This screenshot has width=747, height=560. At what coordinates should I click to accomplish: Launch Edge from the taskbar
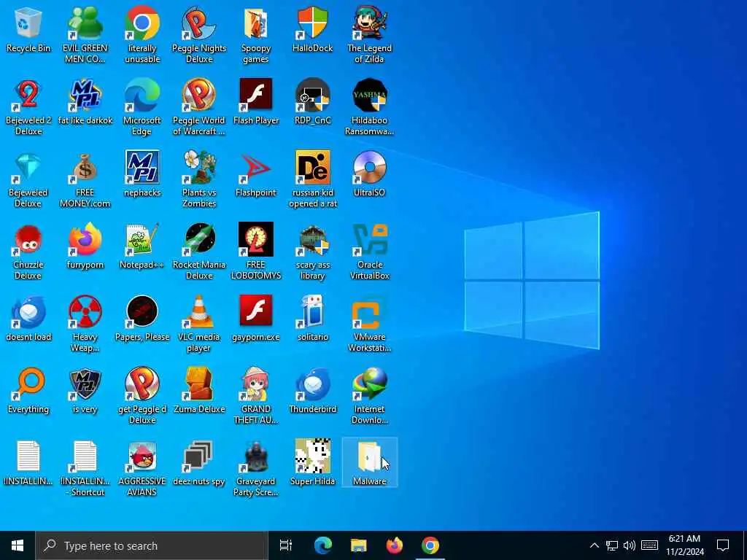pos(322,545)
